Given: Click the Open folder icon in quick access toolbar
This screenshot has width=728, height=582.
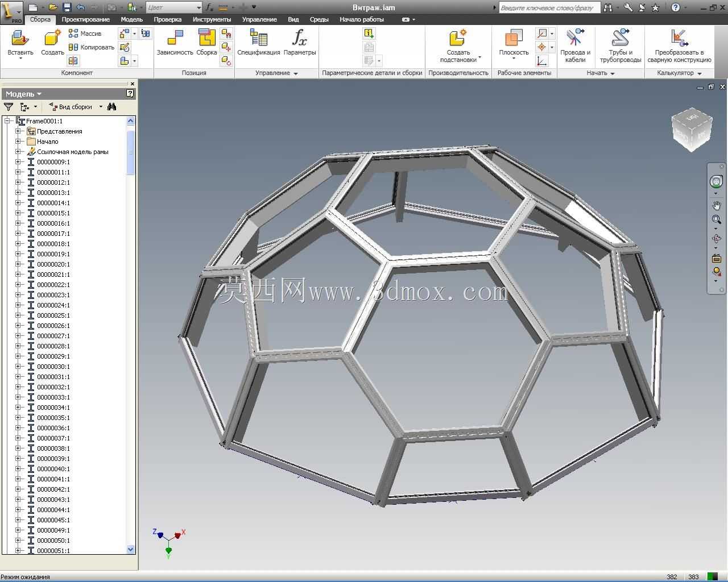Looking at the screenshot, I should [53, 7].
